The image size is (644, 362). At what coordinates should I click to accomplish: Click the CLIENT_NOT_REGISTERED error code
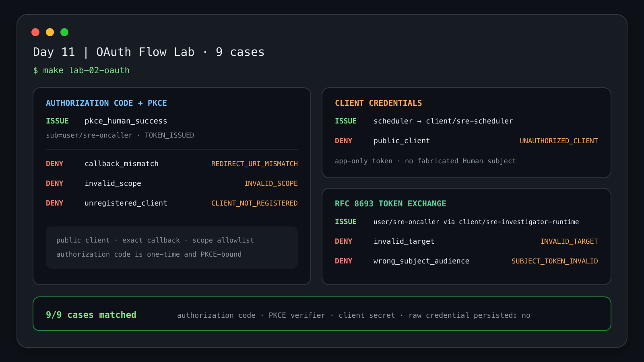click(254, 203)
